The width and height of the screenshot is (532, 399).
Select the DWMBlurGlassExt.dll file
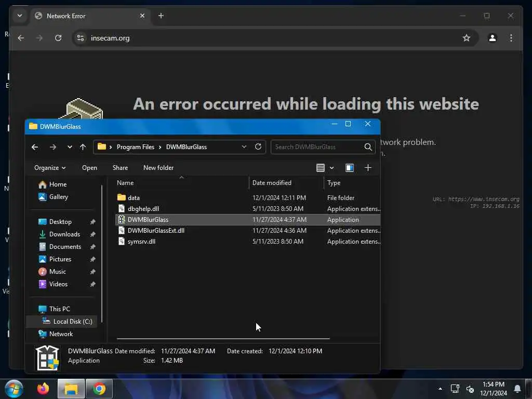[248, 230]
